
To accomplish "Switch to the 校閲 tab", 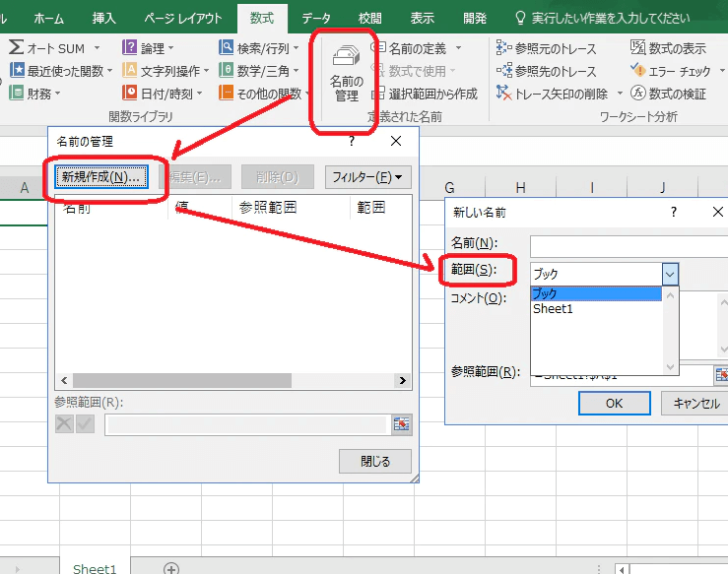I will coord(370,18).
